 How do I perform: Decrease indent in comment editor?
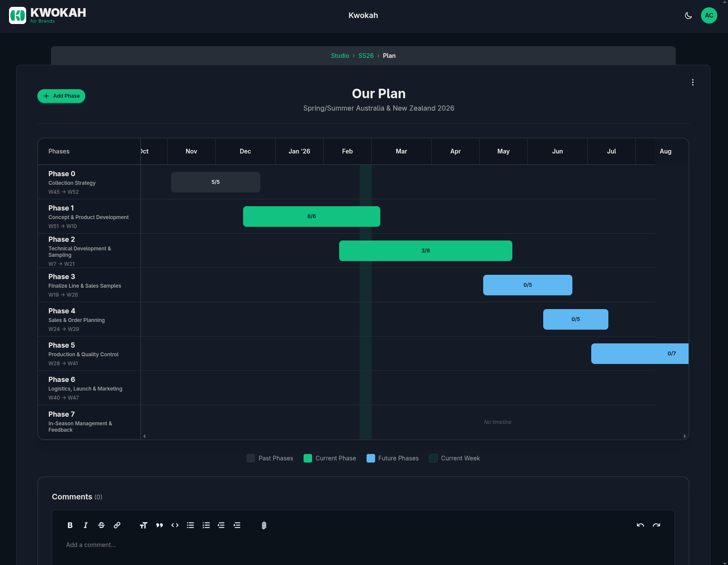pyautogui.click(x=221, y=525)
